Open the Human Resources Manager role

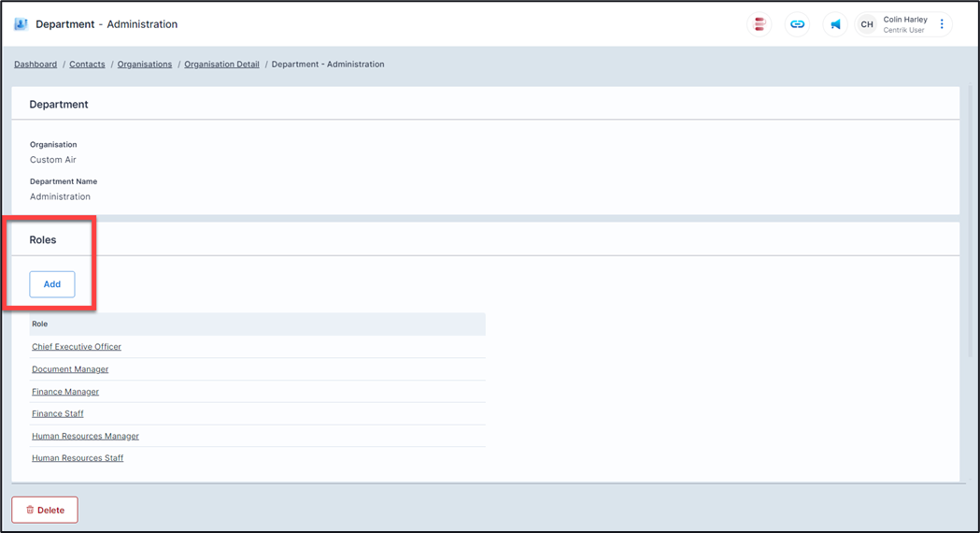85,436
